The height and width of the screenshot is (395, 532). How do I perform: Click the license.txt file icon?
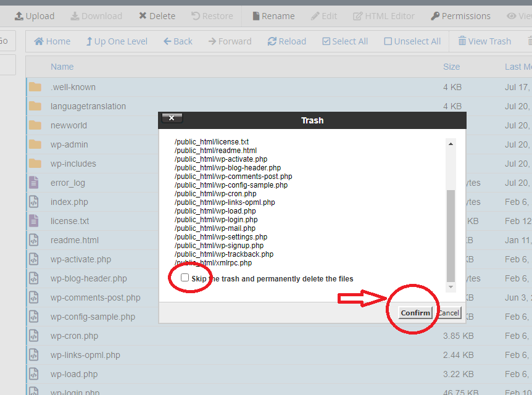pos(34,221)
